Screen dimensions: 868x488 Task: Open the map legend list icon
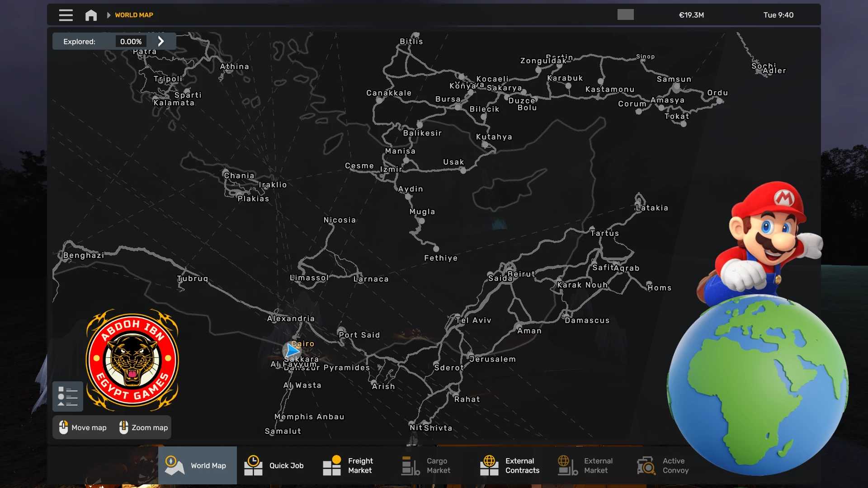[x=68, y=396]
